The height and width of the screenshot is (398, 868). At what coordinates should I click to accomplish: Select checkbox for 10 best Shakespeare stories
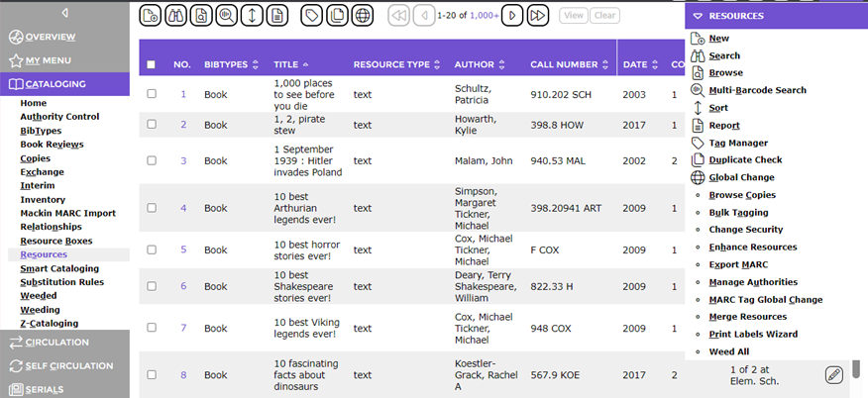[x=152, y=286]
